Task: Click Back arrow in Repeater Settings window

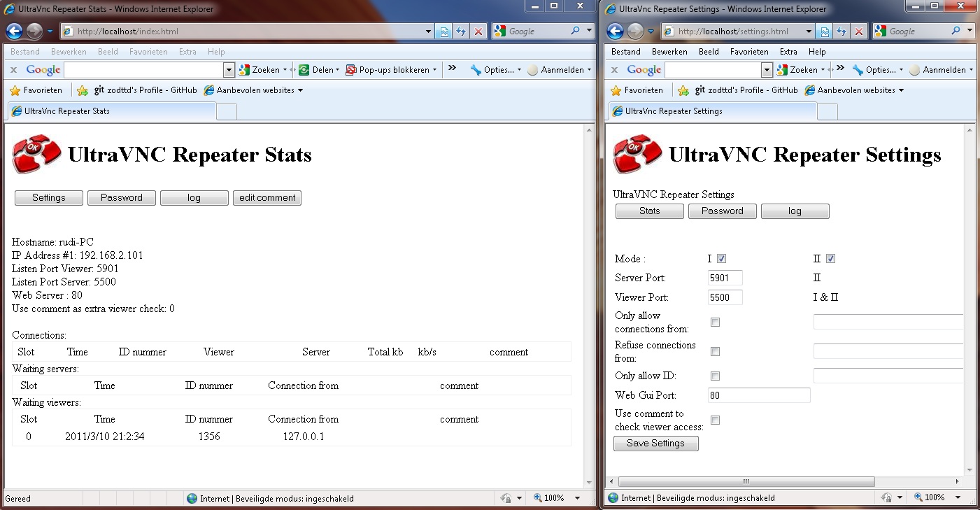Action: pyautogui.click(x=615, y=31)
